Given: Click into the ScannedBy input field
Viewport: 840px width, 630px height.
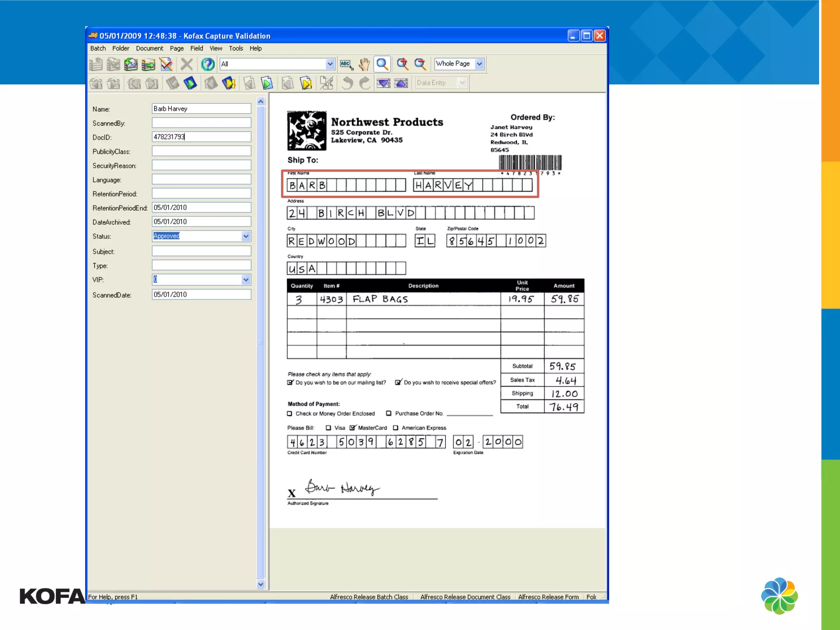Looking at the screenshot, I should point(201,123).
